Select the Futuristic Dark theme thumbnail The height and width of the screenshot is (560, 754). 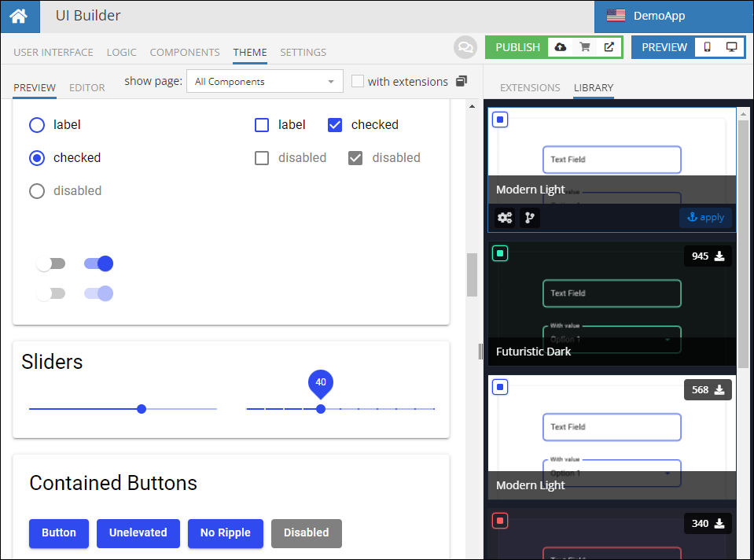[x=612, y=304]
